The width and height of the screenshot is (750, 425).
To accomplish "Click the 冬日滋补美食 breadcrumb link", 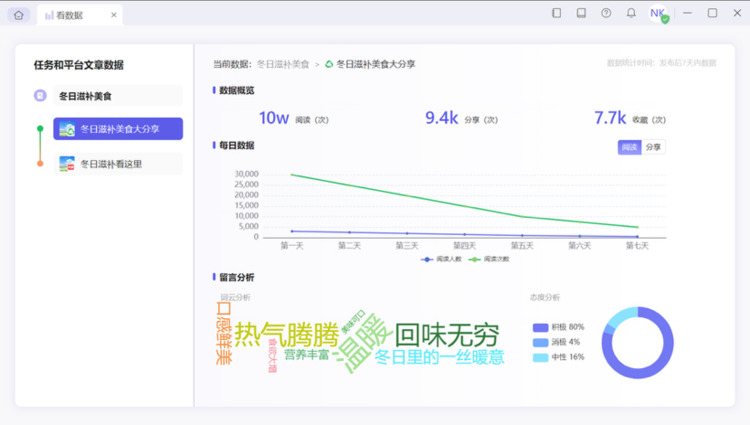I will [x=283, y=64].
